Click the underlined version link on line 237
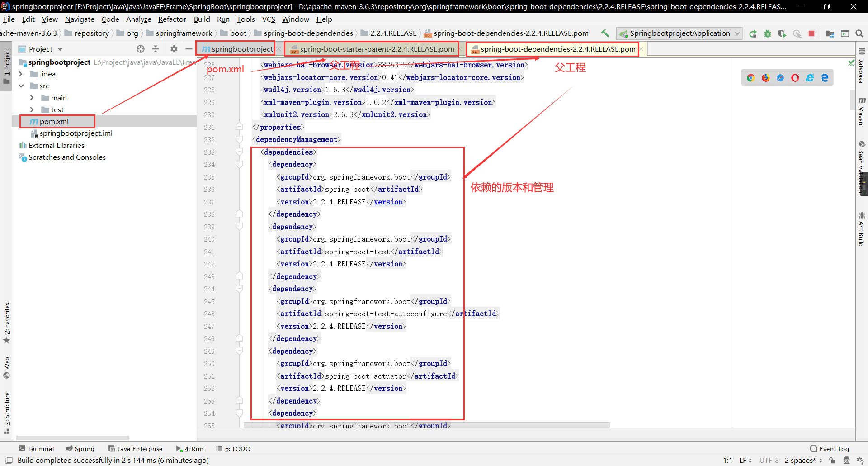Viewport: 868px width, 466px height. click(x=388, y=202)
